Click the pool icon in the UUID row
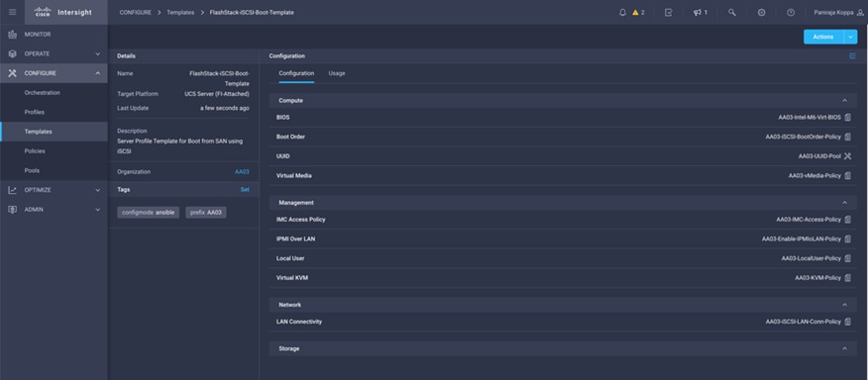This screenshot has width=868, height=380. pyautogui.click(x=847, y=156)
